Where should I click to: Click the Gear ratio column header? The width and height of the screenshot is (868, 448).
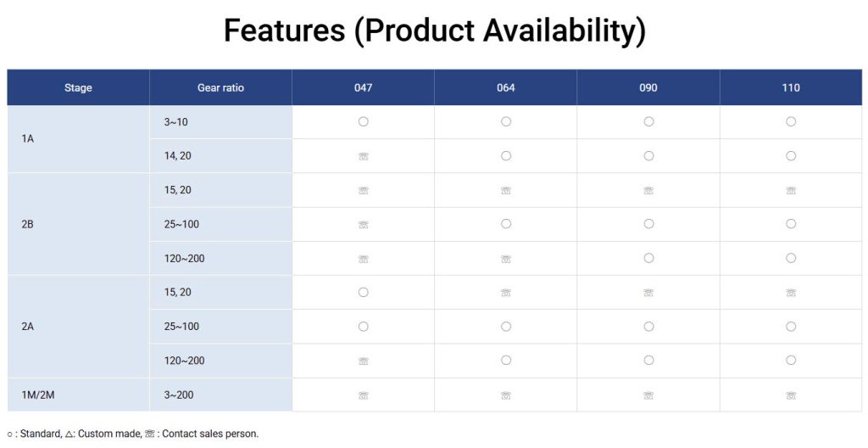tap(220, 87)
